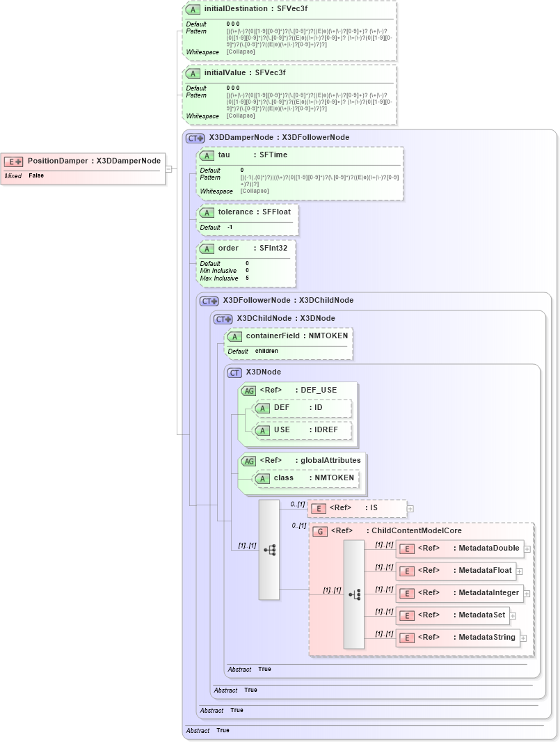The width and height of the screenshot is (560, 742).
Task: Click the E icon of MetadataSet
Action: (x=407, y=615)
